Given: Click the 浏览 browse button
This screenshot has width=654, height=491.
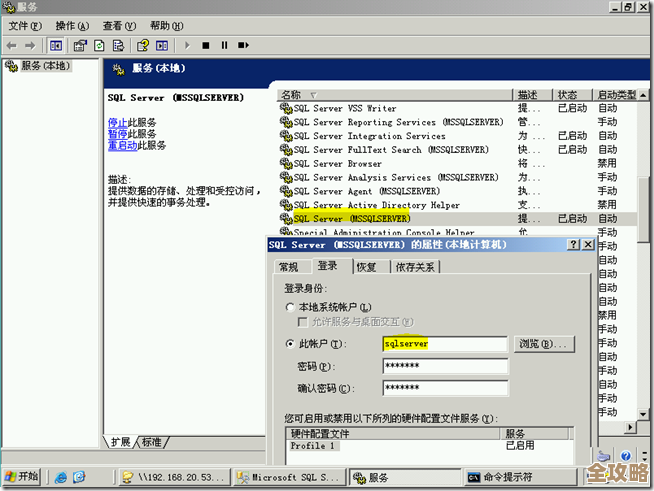Looking at the screenshot, I should click(x=545, y=344).
